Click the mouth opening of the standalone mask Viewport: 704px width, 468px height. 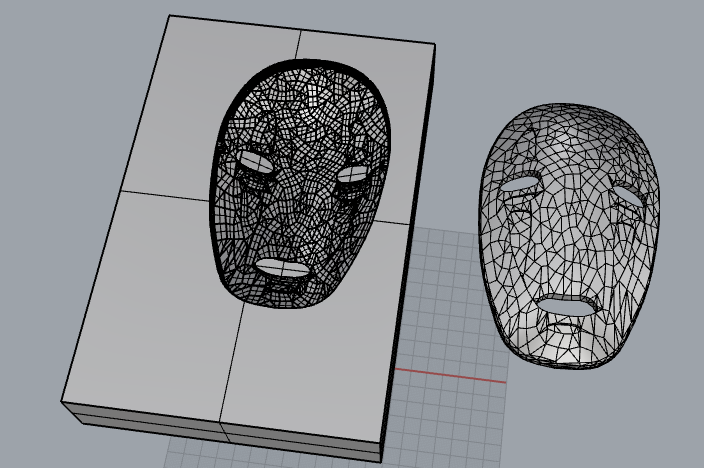(569, 305)
